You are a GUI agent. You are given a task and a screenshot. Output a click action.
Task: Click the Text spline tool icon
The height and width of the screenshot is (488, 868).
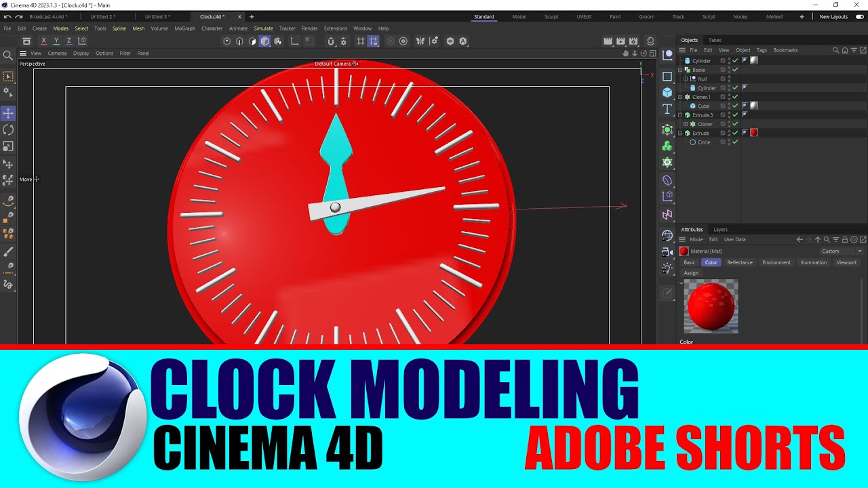(x=667, y=109)
